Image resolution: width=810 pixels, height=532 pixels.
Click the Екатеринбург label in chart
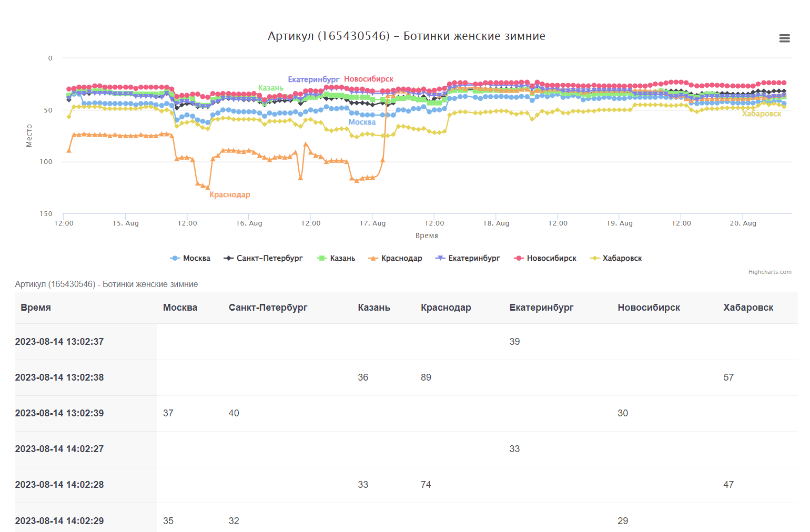click(x=313, y=79)
